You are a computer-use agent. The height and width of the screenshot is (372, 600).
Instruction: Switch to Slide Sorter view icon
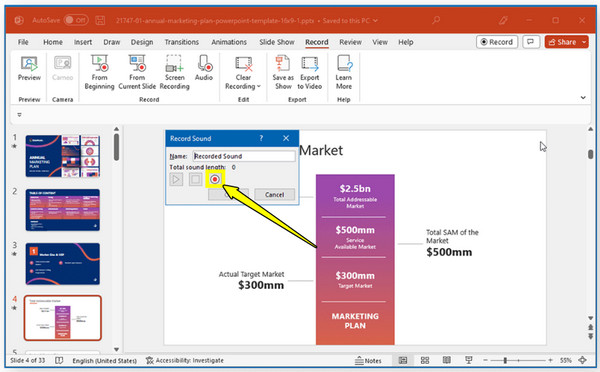(x=425, y=360)
